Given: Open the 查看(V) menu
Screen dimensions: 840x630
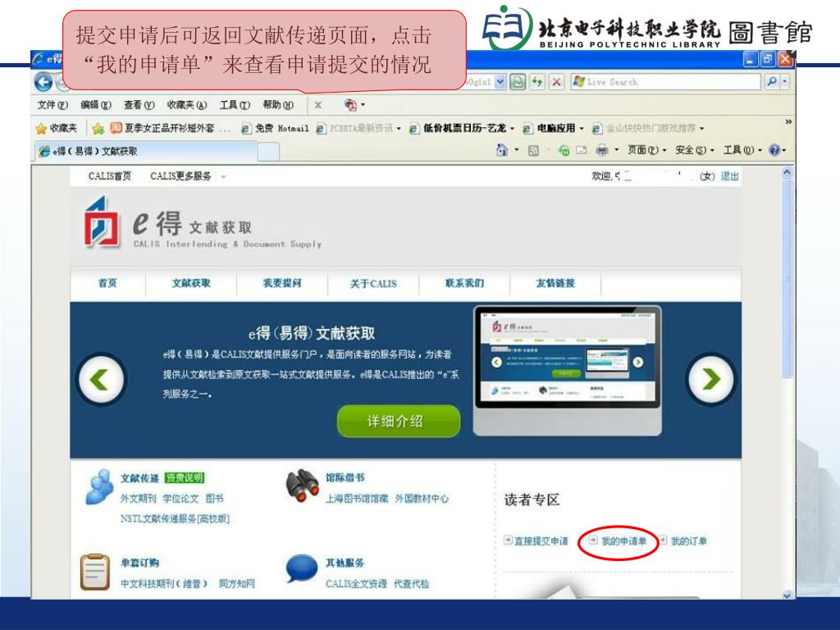Looking at the screenshot, I should pos(139,105).
